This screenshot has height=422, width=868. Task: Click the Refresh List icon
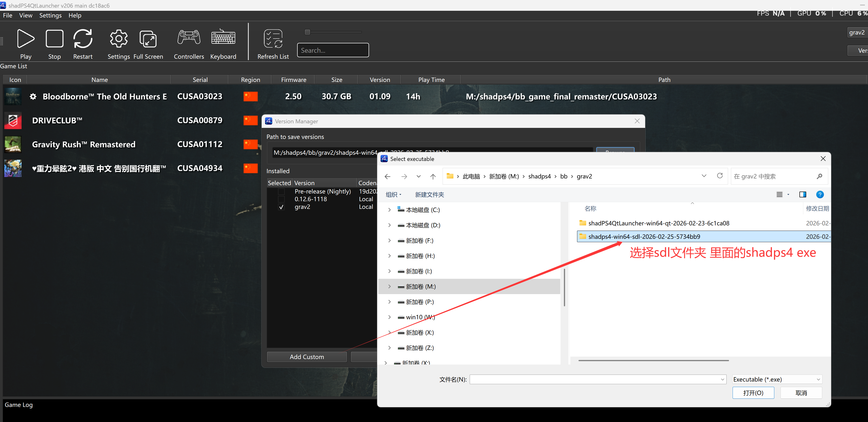(x=273, y=38)
